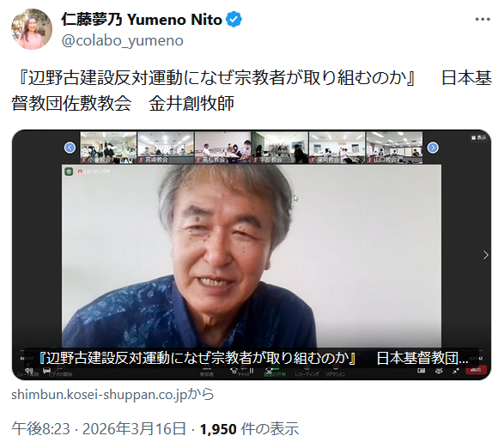Go to previous participant thumbnails with left arrow
The image size is (504, 448).
coord(70,148)
